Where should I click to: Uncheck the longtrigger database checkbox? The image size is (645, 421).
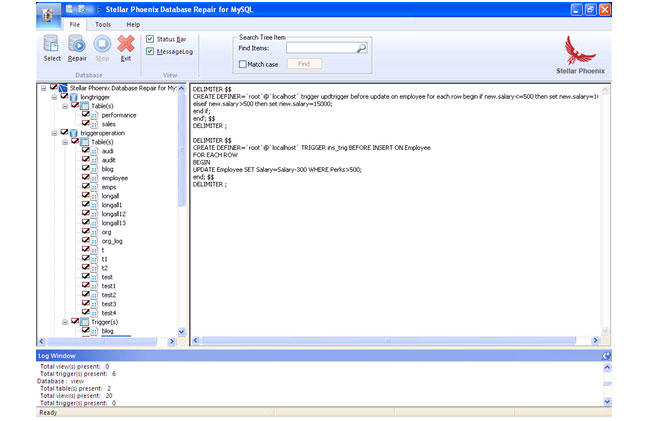coord(64,97)
